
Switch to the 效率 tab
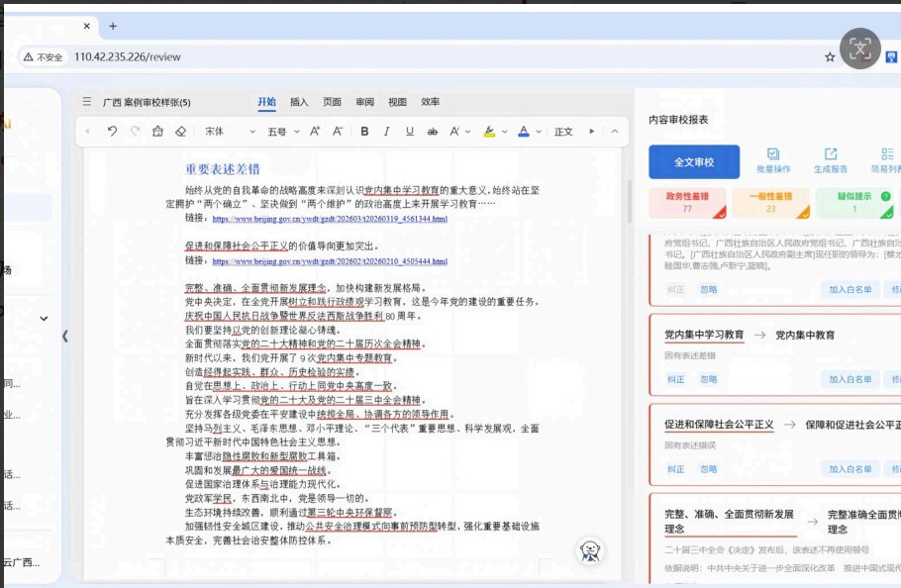(x=430, y=102)
